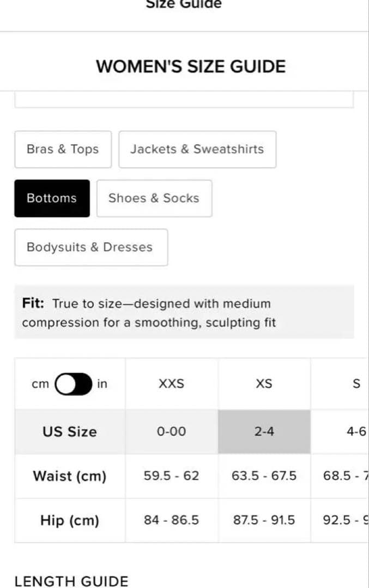The height and width of the screenshot is (588, 369).
Task: Switch to the Bras & Tops tab
Action: point(63,149)
